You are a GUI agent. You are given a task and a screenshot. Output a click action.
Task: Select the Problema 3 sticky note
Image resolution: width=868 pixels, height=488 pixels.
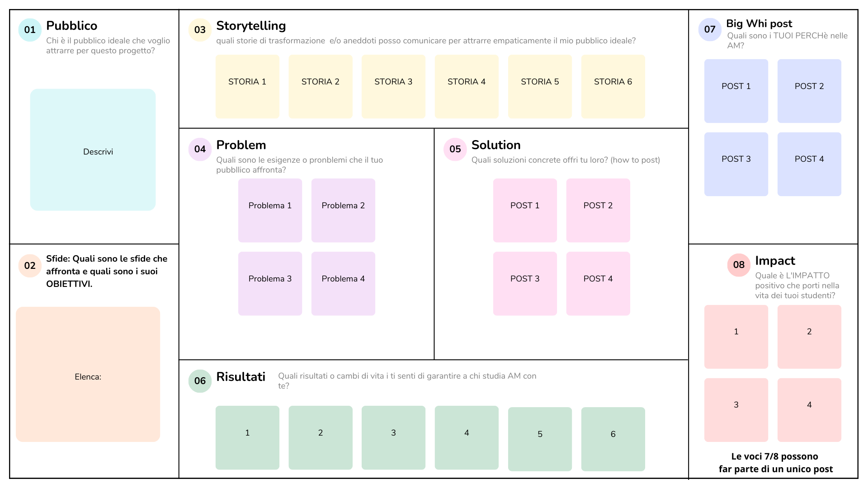click(270, 284)
